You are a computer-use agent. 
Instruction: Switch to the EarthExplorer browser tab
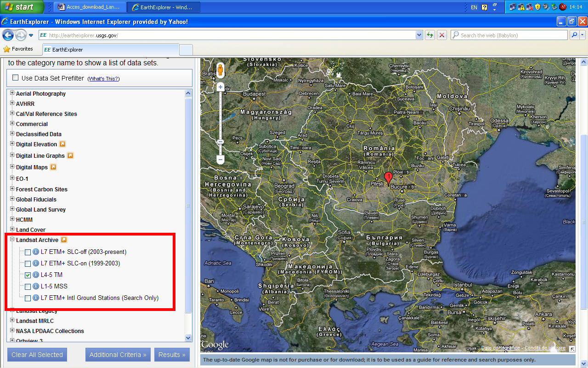(x=111, y=49)
